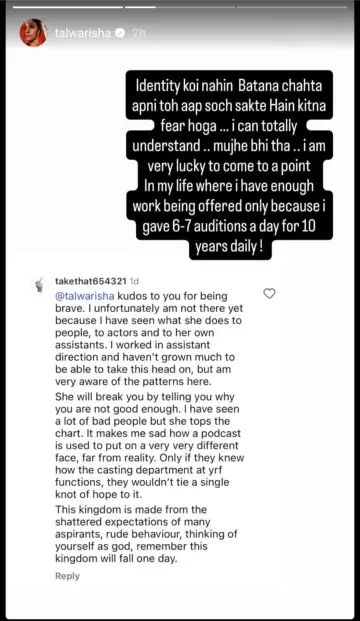The image size is (360, 621).
Task: Open takethat654321's commenter avatar
Action: (x=39, y=285)
